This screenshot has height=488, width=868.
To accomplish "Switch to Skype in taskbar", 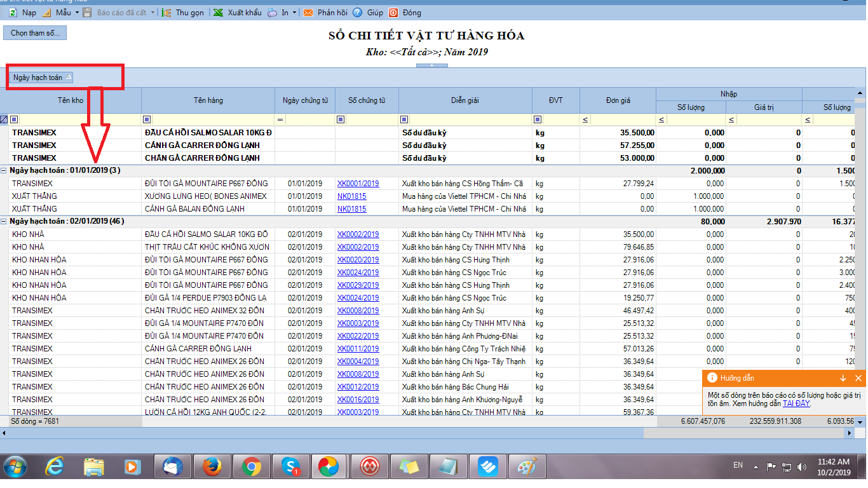I will coord(291,466).
